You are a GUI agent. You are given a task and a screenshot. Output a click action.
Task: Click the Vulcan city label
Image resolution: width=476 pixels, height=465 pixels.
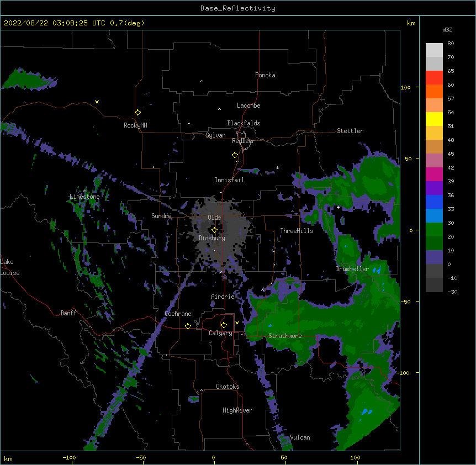click(300, 437)
